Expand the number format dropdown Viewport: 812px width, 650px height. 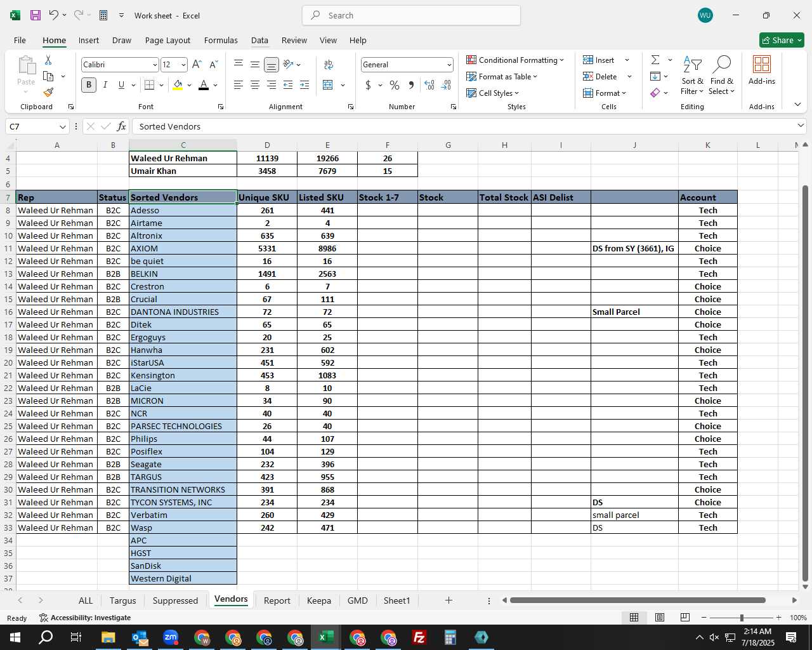(449, 65)
